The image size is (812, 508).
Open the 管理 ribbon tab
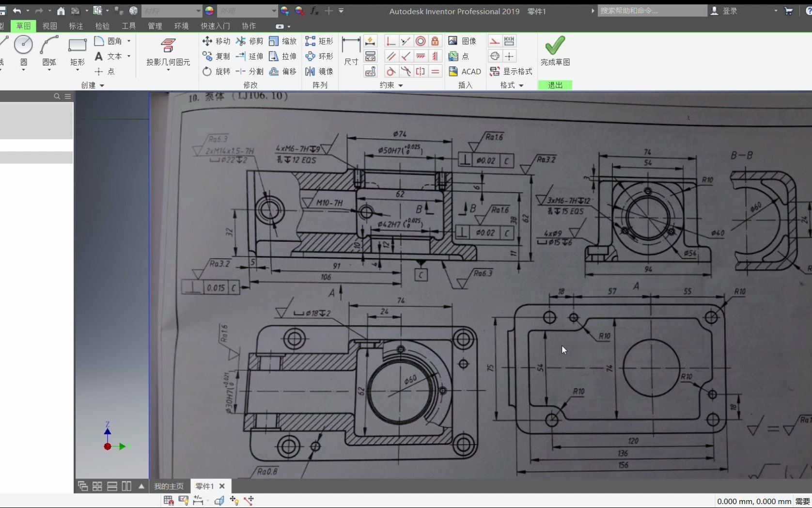coord(154,26)
